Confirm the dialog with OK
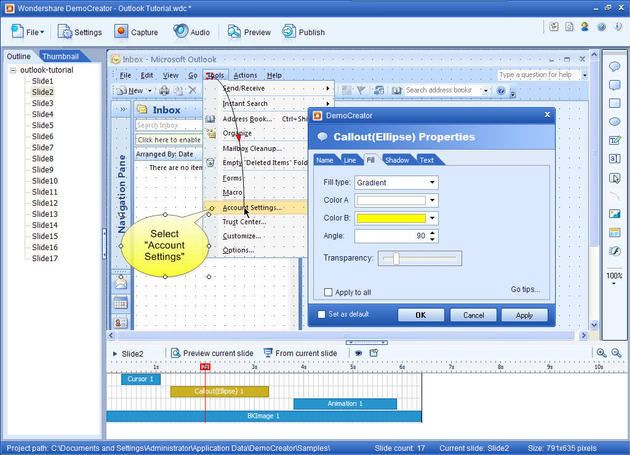630x455 pixels. (x=421, y=315)
